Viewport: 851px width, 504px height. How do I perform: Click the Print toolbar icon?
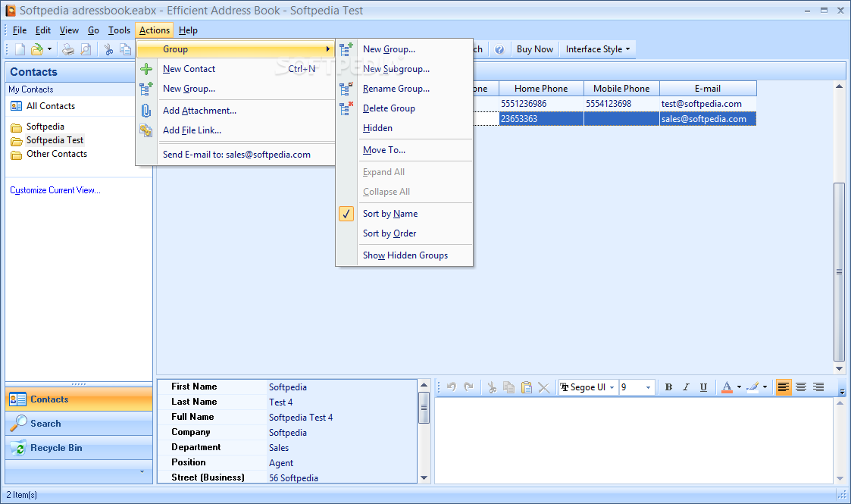tap(68, 49)
